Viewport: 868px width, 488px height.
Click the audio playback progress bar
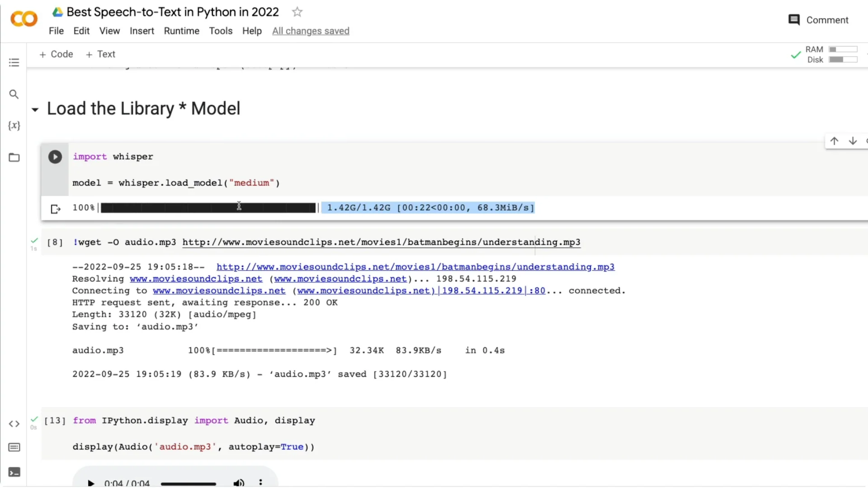point(189,483)
